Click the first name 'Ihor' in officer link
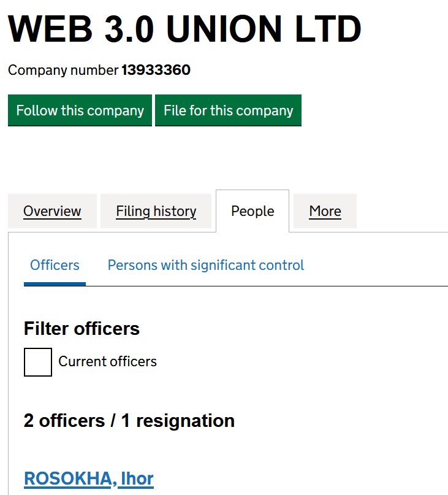 (x=137, y=478)
